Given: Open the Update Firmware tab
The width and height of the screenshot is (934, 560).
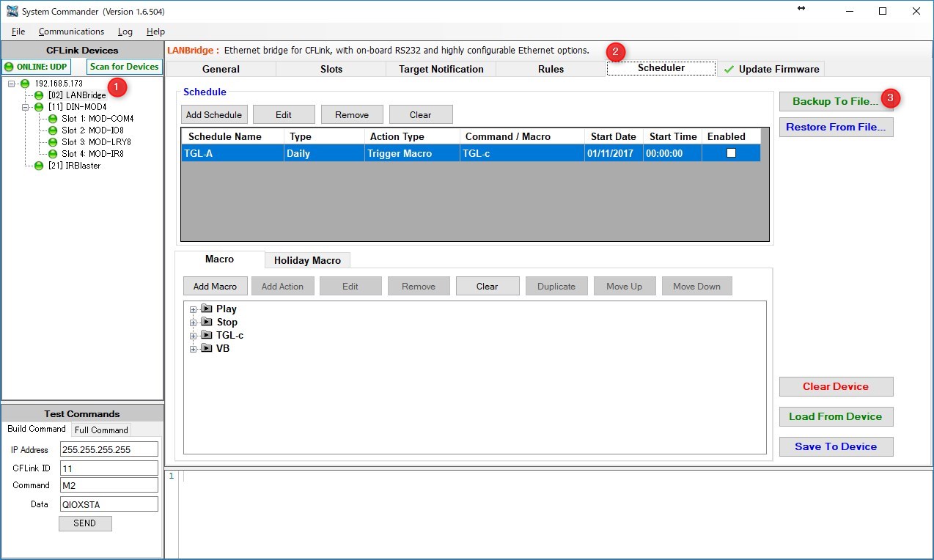Looking at the screenshot, I should pos(771,69).
